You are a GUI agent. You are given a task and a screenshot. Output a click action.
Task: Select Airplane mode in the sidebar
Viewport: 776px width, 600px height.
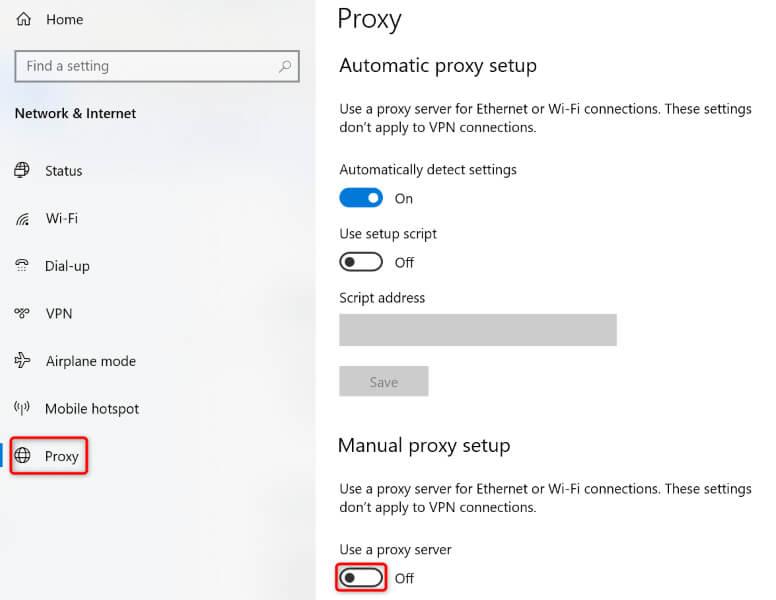(x=90, y=361)
